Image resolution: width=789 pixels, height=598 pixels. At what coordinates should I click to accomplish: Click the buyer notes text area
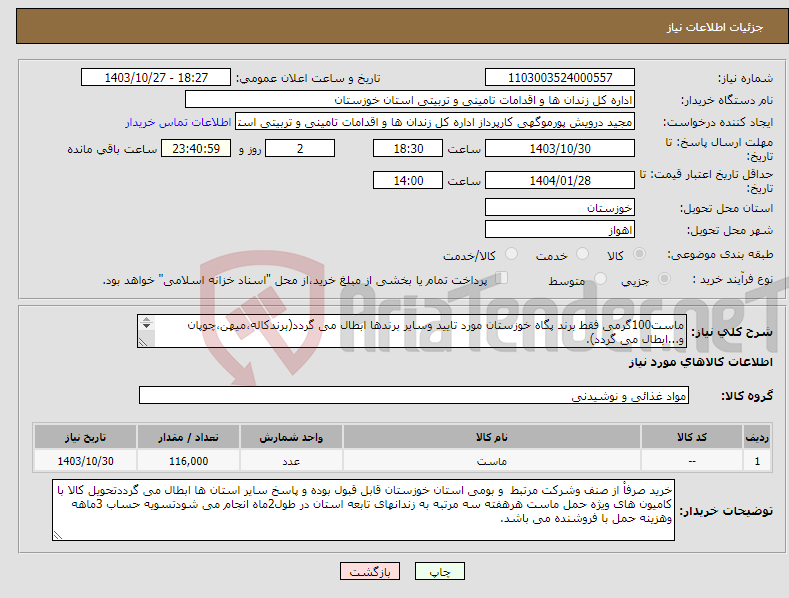[x=363, y=510]
